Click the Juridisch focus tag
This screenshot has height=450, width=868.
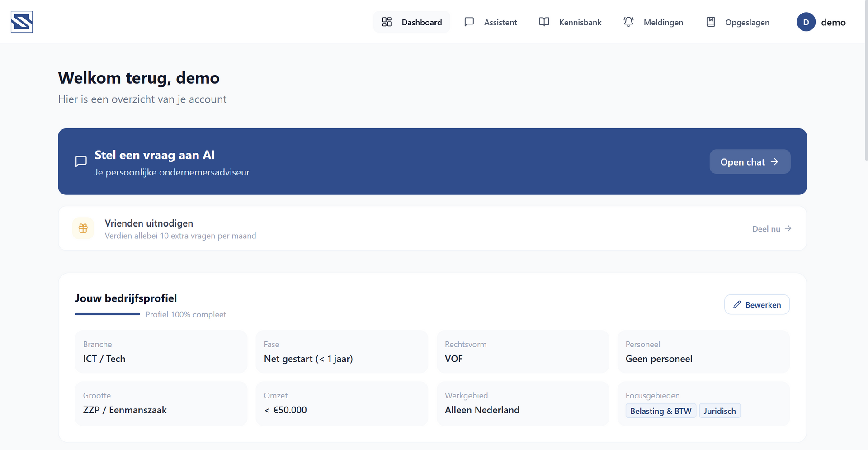(720, 411)
